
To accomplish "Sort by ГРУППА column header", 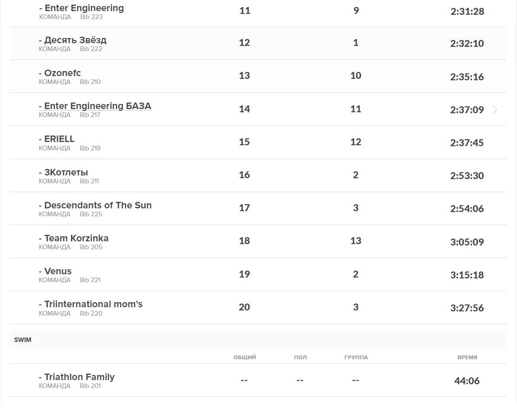I will (x=356, y=357).
